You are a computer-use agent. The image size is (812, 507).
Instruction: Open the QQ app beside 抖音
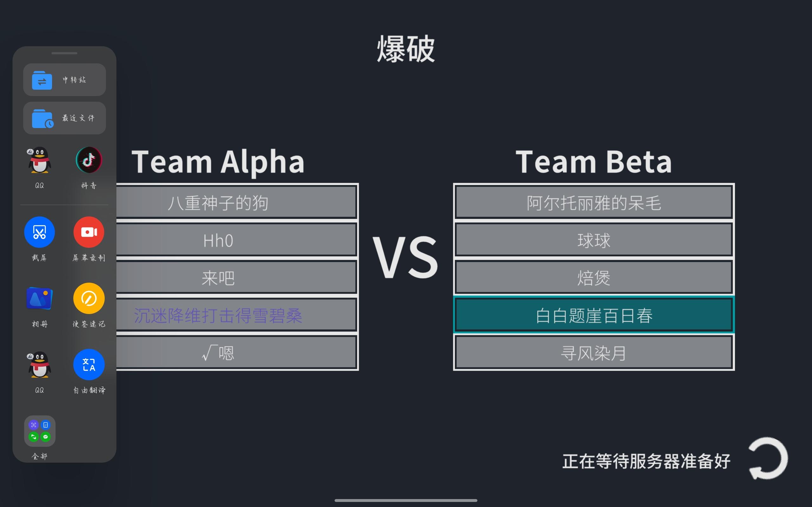coord(40,160)
